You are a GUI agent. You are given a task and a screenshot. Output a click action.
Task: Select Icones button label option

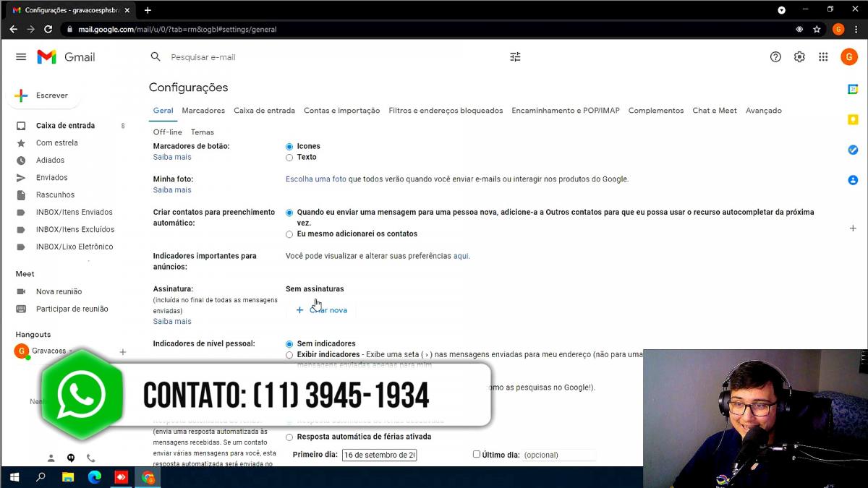point(289,147)
